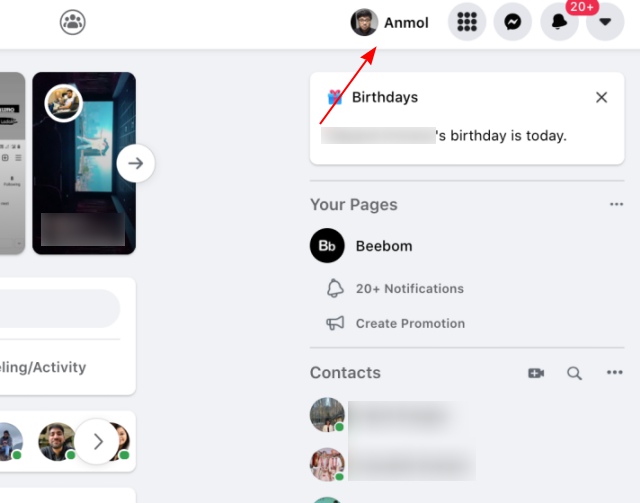Open the partially visible grey story card
This screenshot has height=503, width=640.
12,163
